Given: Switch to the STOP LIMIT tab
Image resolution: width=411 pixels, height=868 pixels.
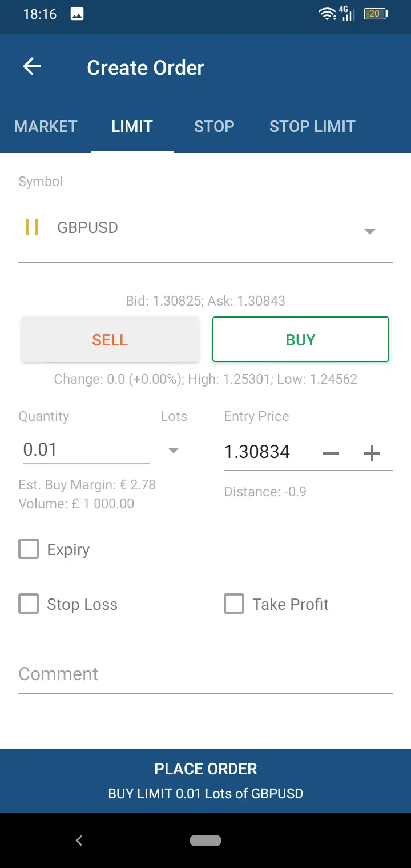Looking at the screenshot, I should [312, 126].
